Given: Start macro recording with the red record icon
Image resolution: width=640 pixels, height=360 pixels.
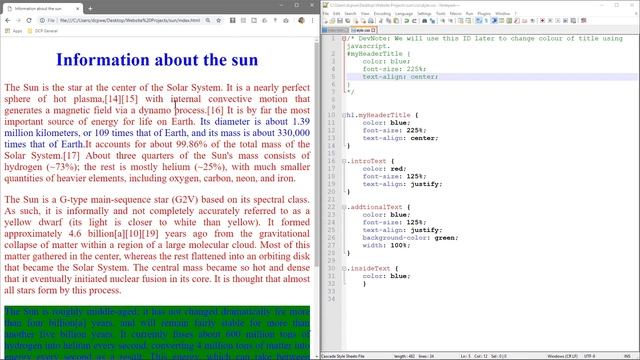Looking at the screenshot, I should click(542, 20).
